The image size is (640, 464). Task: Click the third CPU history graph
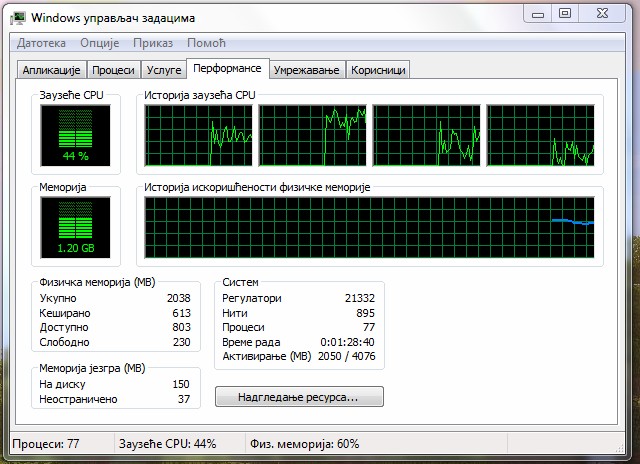[427, 135]
